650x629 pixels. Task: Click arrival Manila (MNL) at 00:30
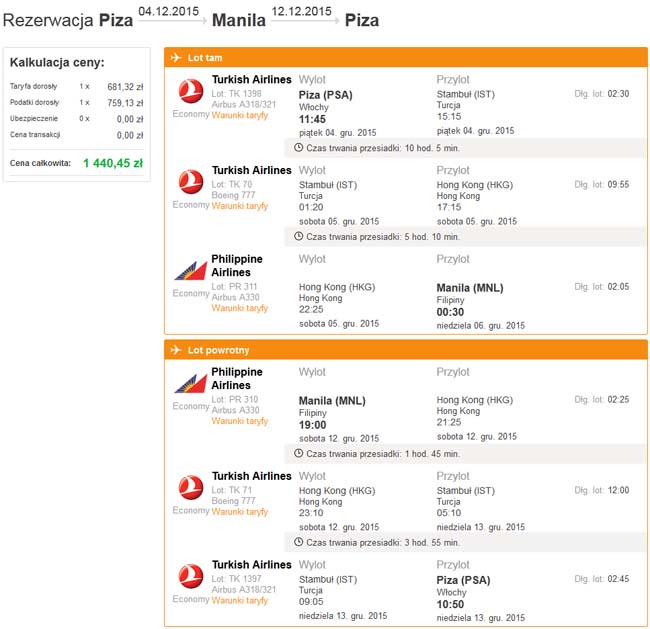[470, 288]
